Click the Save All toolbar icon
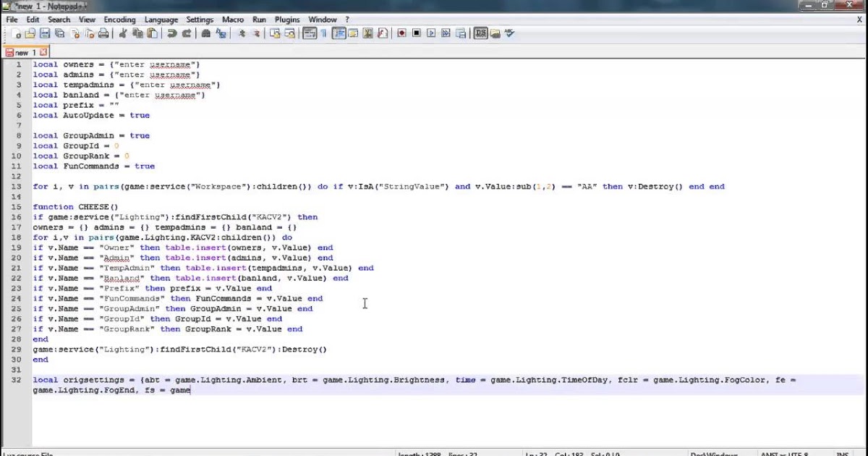This screenshot has width=868, height=456. pos(59,33)
